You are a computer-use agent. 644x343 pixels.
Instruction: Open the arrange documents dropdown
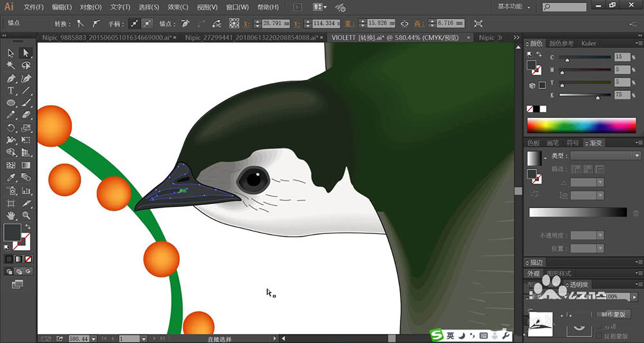320,7
